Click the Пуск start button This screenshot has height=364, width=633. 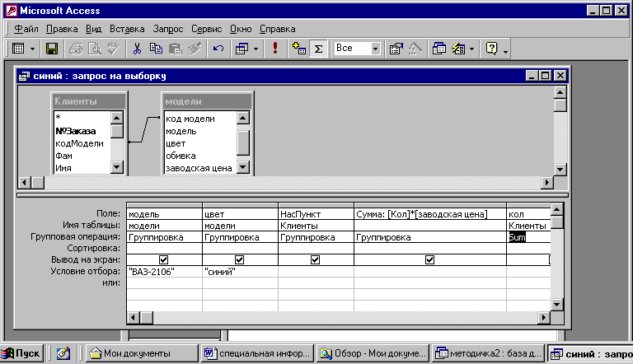pos(21,353)
